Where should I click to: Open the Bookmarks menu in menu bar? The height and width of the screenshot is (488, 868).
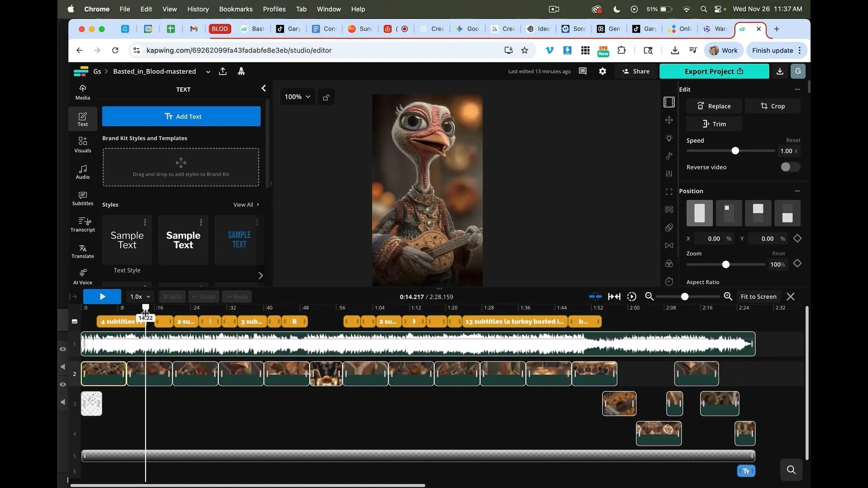[x=236, y=9]
